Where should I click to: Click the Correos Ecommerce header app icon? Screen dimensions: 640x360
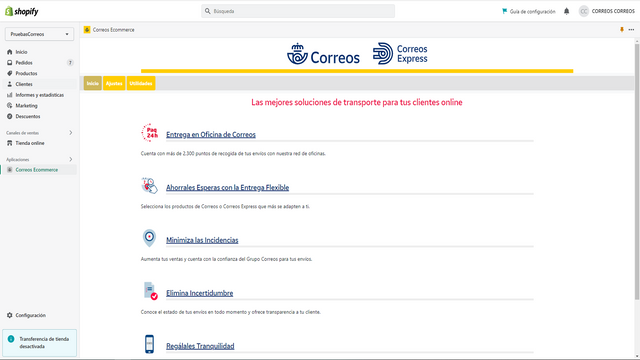(87, 30)
